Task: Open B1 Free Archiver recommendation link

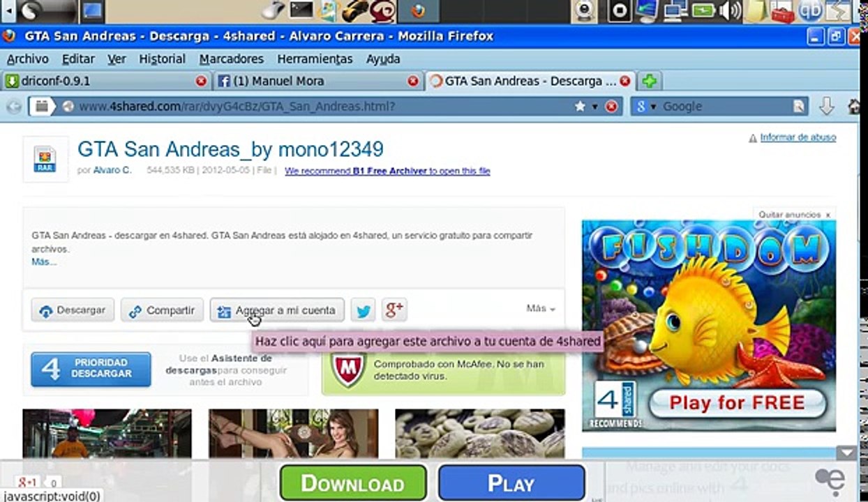Action: pos(387,171)
